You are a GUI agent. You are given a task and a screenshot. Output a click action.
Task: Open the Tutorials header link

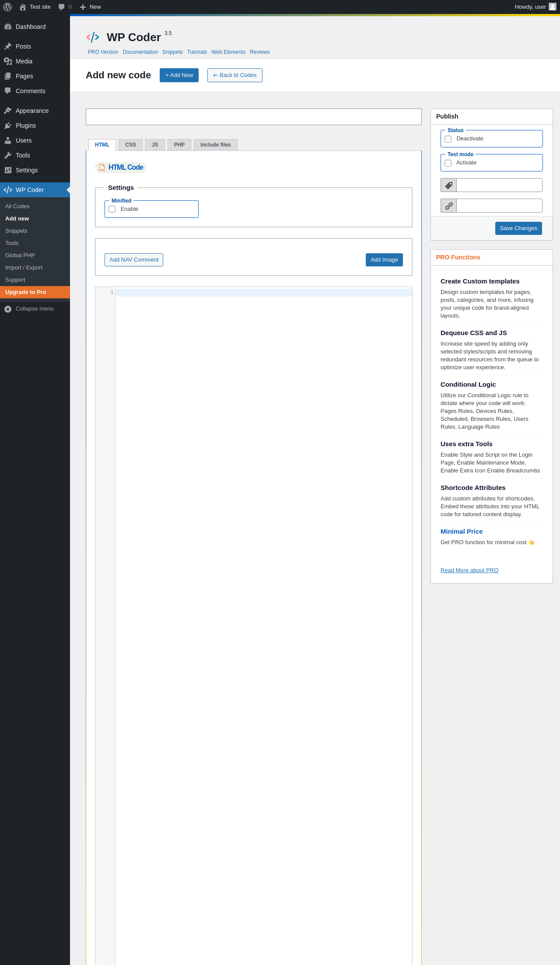197,52
